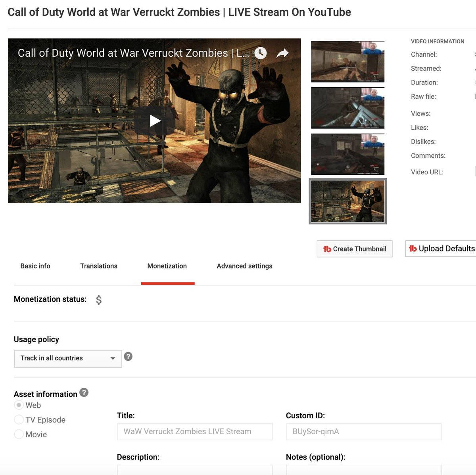Viewport: 476px width, 475px height.
Task: Open the Usage policy dropdown
Action: click(68, 358)
